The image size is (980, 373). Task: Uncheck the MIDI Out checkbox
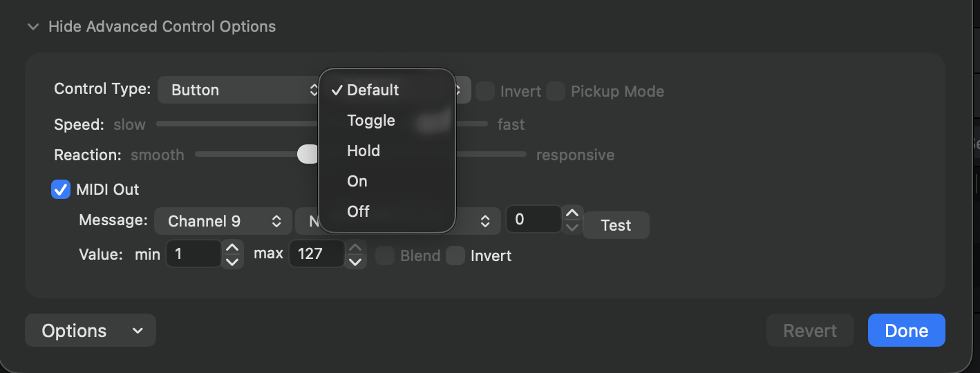pyautogui.click(x=61, y=189)
